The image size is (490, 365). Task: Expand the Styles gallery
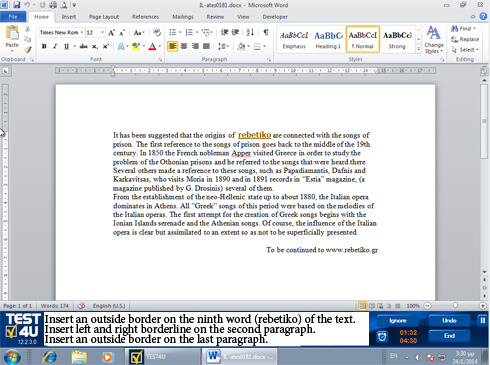click(418, 49)
